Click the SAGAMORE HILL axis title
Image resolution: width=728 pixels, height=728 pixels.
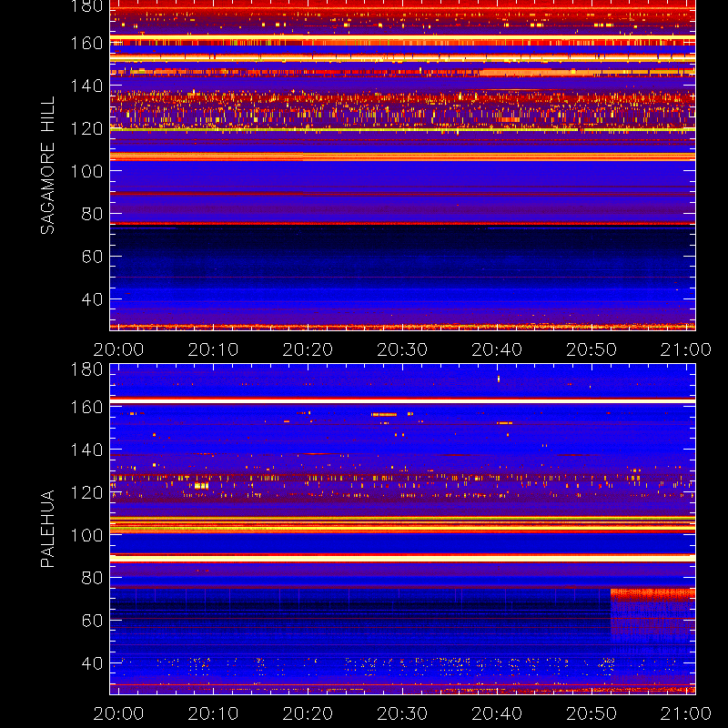click(48, 166)
